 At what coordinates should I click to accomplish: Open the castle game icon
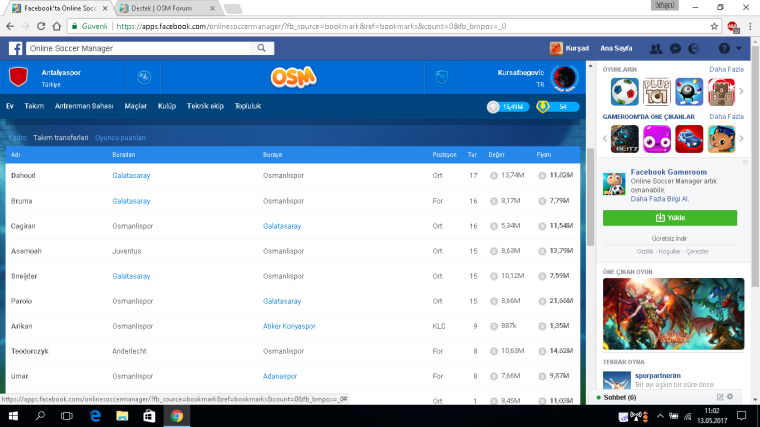[721, 92]
